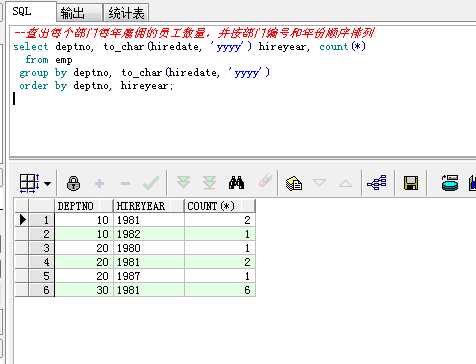476x364 pixels.
Task: Click the eraser clear-record icon
Action: pyautogui.click(x=264, y=182)
